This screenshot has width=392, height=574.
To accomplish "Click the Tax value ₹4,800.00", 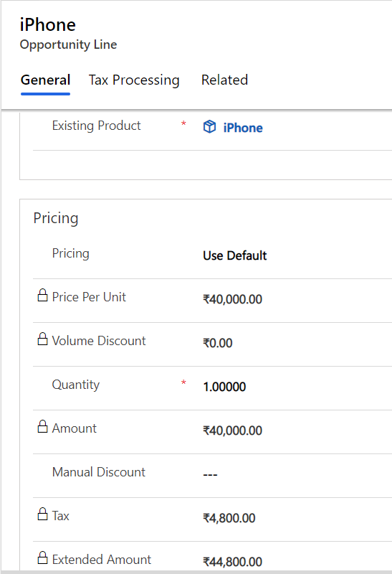I will point(229,518).
